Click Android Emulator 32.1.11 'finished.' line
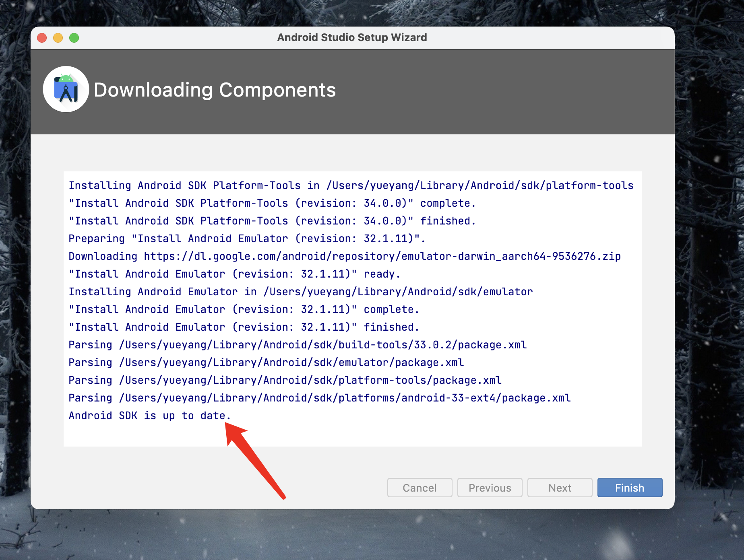Image resolution: width=744 pixels, height=560 pixels. tap(244, 327)
